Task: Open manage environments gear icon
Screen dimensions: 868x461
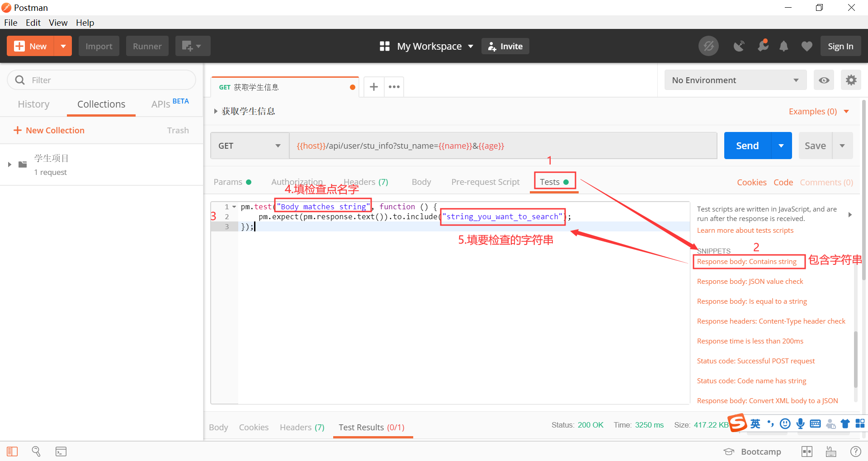Action: (851, 80)
